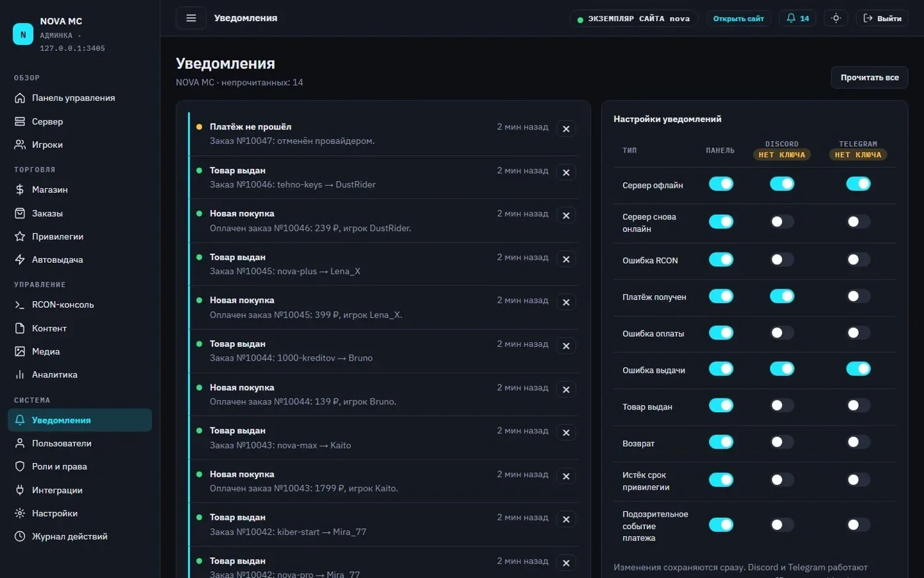Open Панель управления in the sidebar
Viewport: 924px width, 578px height.
click(80, 98)
